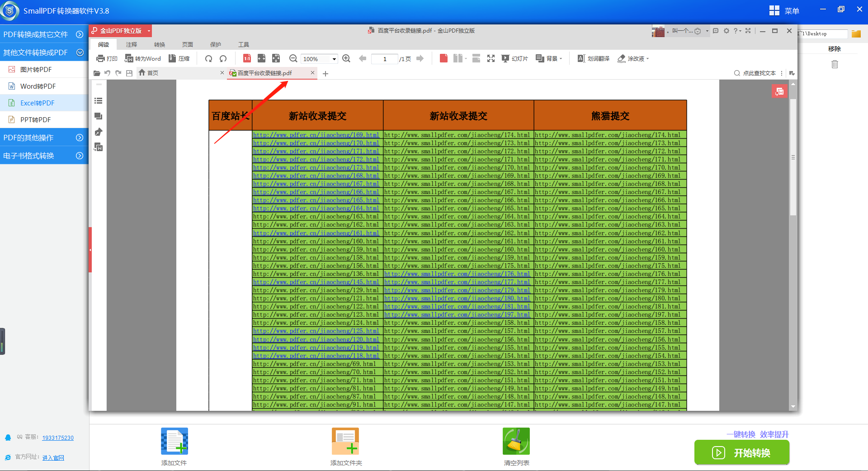Click the Print (打印) toolbar button
Image resolution: width=868 pixels, height=471 pixels.
point(107,58)
